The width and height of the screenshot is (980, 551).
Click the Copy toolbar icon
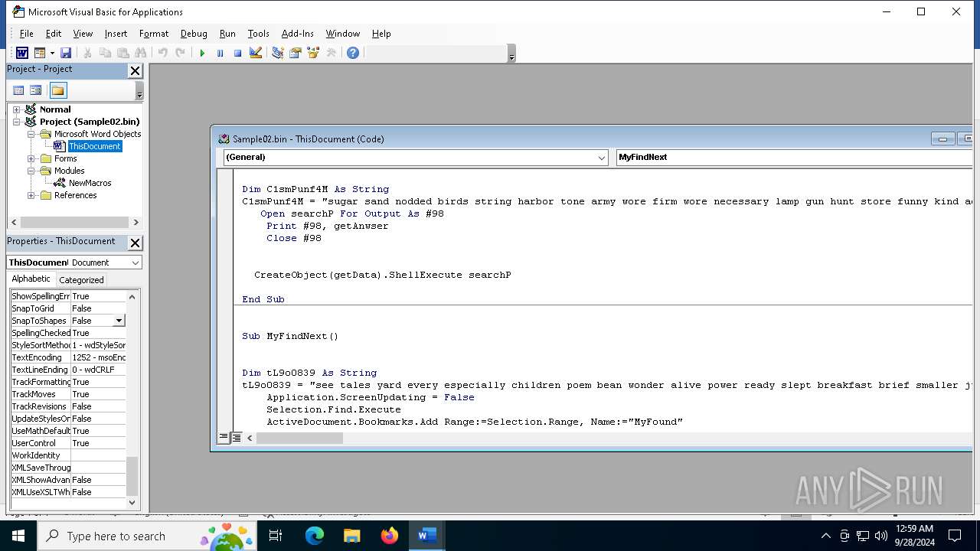click(x=105, y=53)
